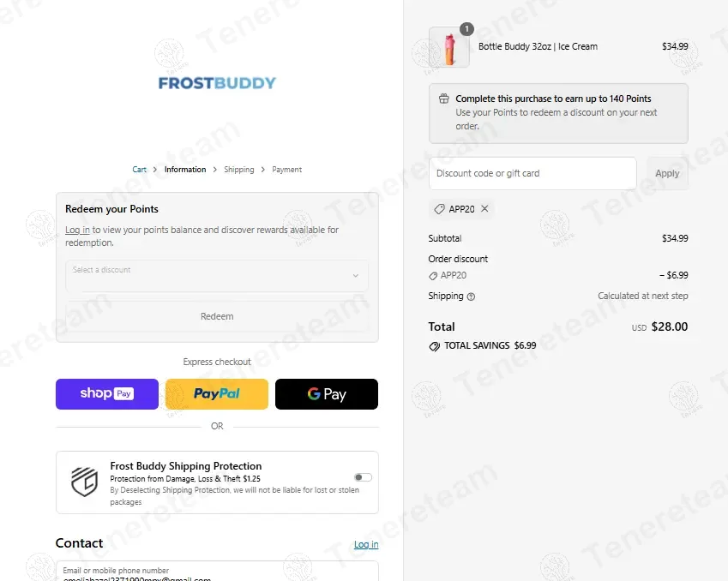
Task: Click the FrostBuddy logo
Action: (217, 83)
